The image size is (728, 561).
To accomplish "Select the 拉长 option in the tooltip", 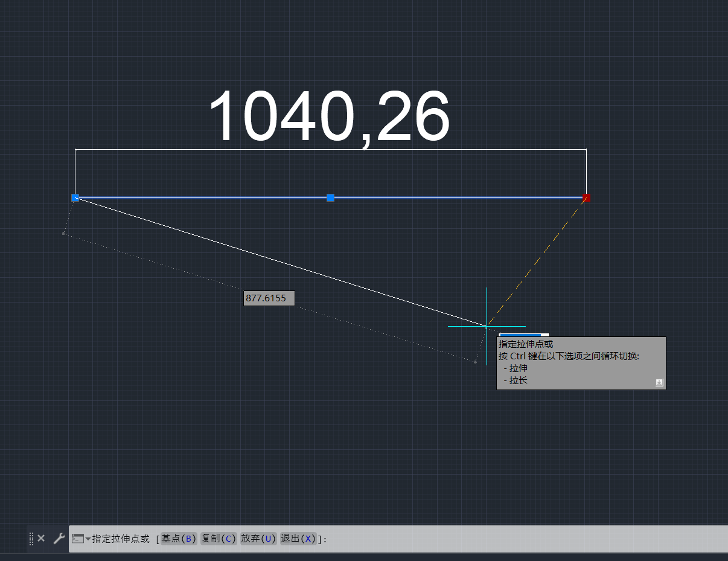I will click(x=519, y=380).
